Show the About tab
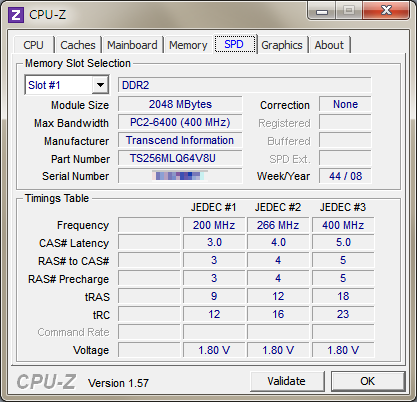This screenshot has height=402, width=417. point(329,45)
